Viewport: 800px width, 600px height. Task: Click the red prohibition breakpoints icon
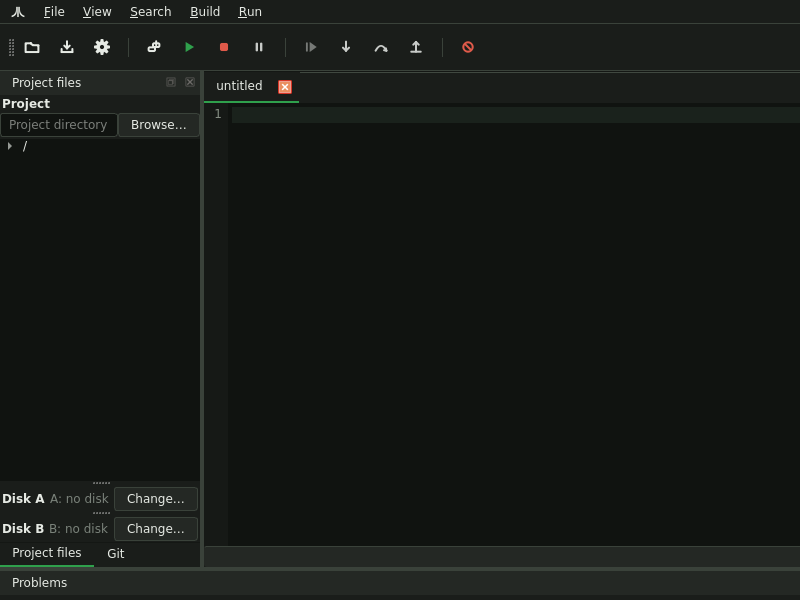pos(468,47)
